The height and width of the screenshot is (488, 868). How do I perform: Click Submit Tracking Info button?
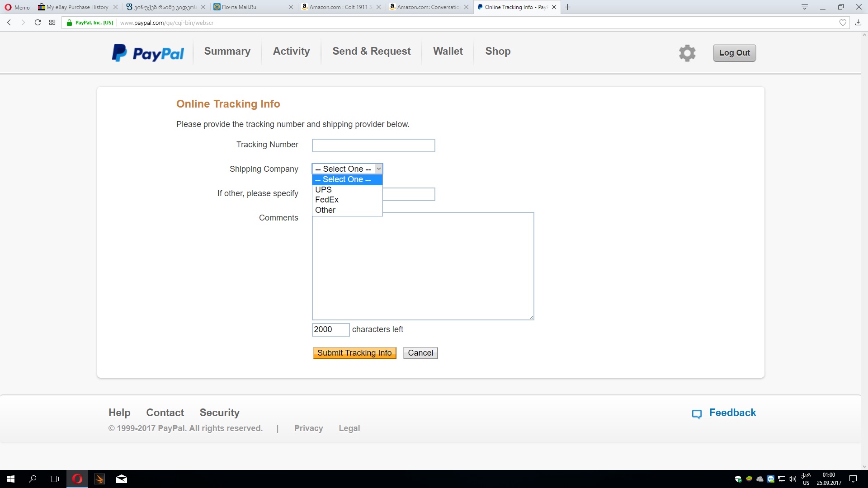[x=354, y=353]
